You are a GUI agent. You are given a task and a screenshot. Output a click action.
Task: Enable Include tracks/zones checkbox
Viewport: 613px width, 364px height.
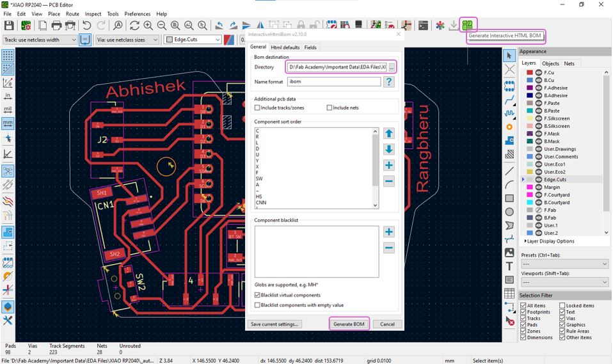tap(257, 108)
